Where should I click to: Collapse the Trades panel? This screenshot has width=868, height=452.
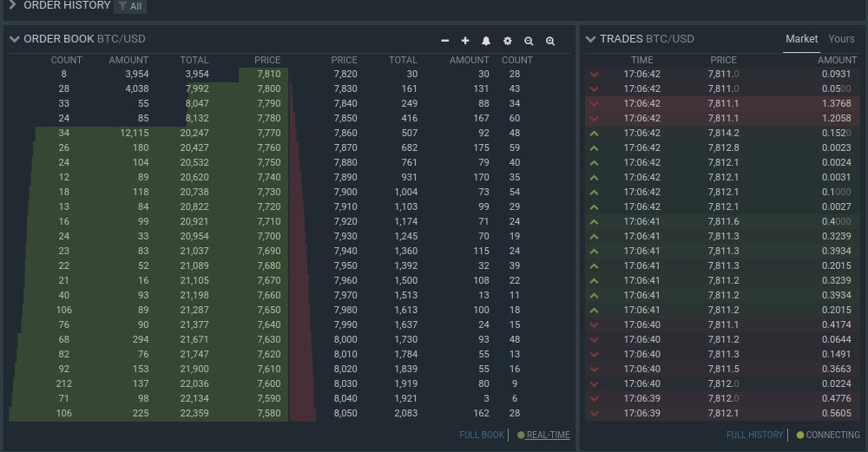(590, 39)
